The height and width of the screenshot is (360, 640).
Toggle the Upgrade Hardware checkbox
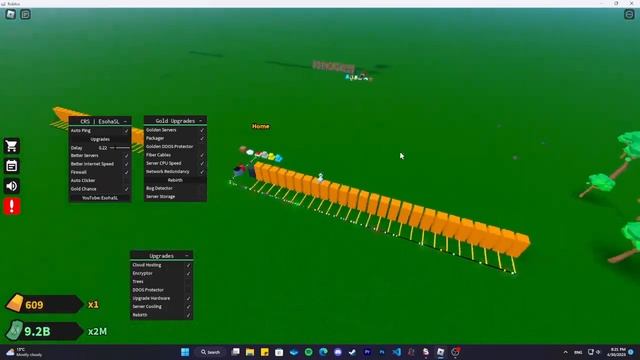(188, 298)
